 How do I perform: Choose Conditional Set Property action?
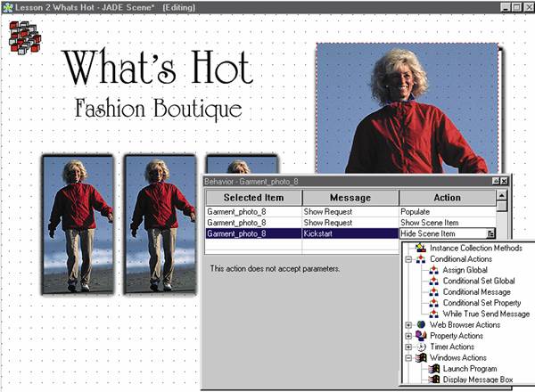[481, 303]
